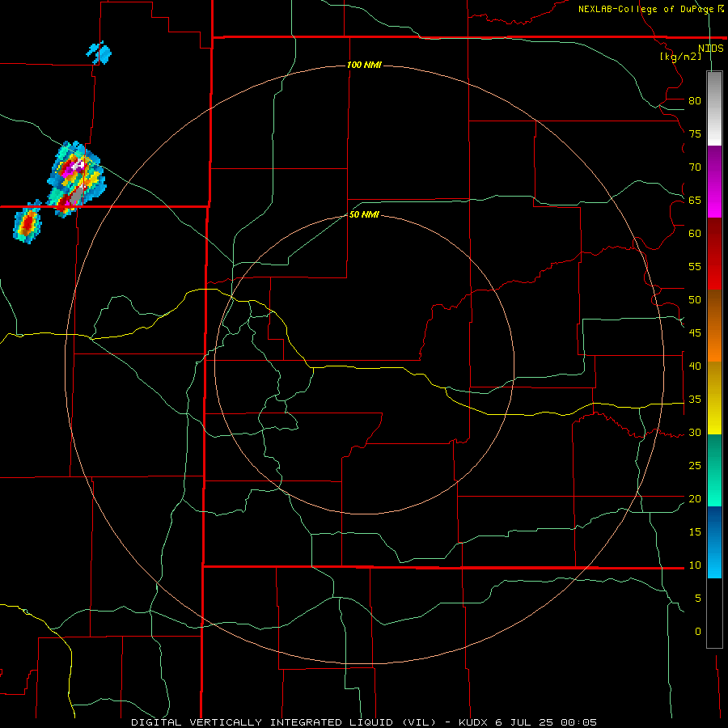This screenshot has height=728, width=728.
Task: Select the blue segment of color scale
Action: [x=714, y=542]
